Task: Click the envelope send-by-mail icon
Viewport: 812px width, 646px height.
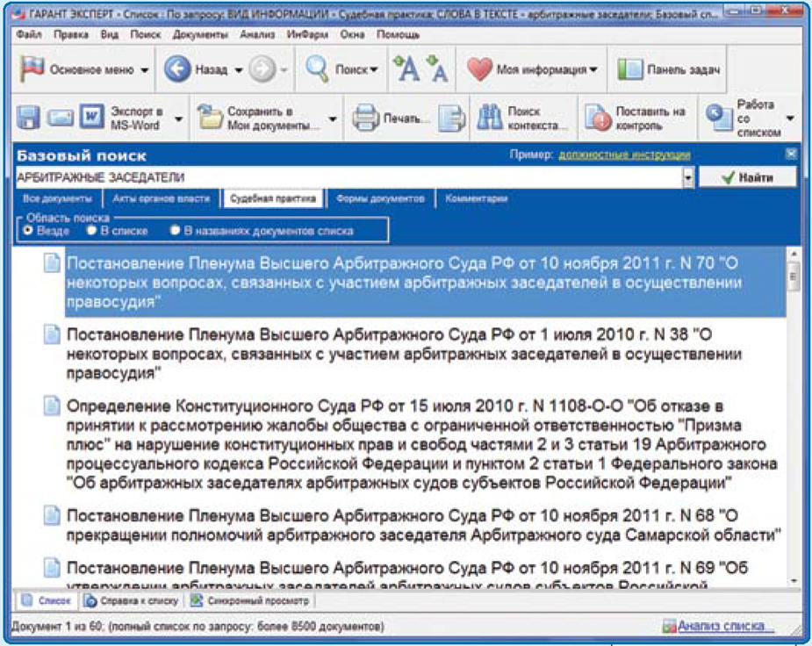Action: 59,118
